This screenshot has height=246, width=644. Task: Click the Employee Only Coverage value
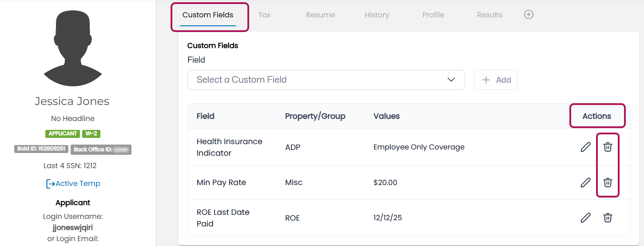coord(419,147)
